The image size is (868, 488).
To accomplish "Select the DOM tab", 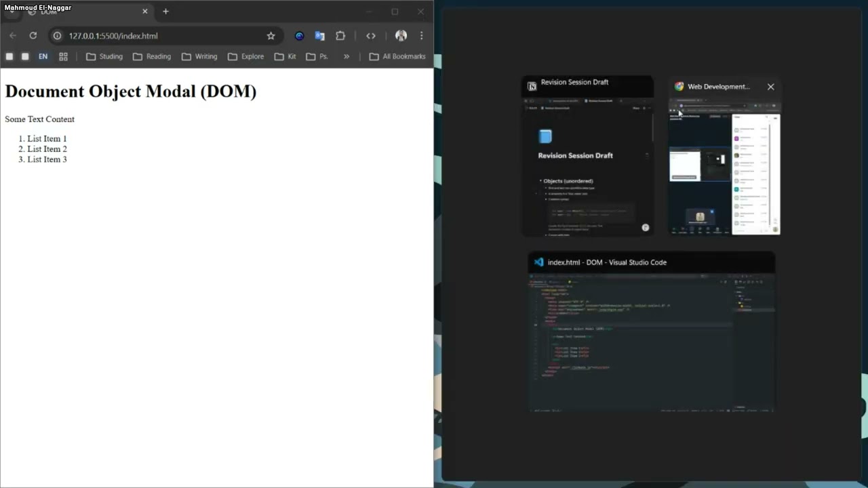I will (87, 12).
